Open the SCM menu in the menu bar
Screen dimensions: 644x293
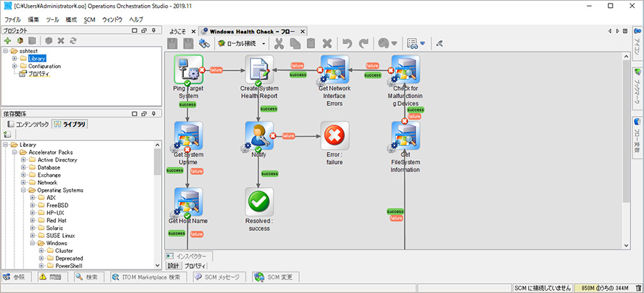click(89, 19)
